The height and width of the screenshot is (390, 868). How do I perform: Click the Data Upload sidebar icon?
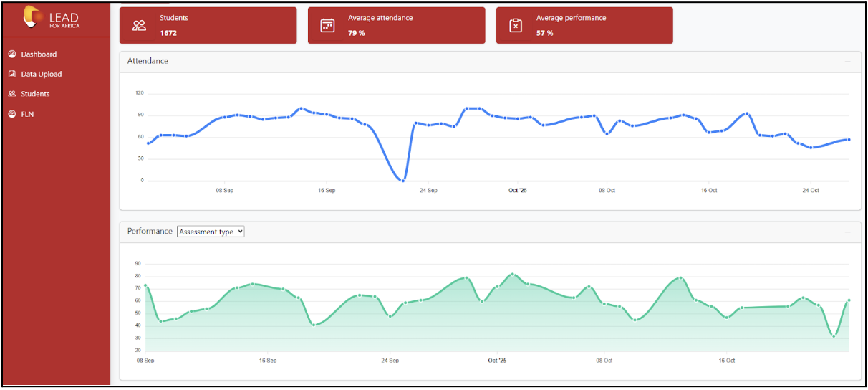click(x=12, y=74)
